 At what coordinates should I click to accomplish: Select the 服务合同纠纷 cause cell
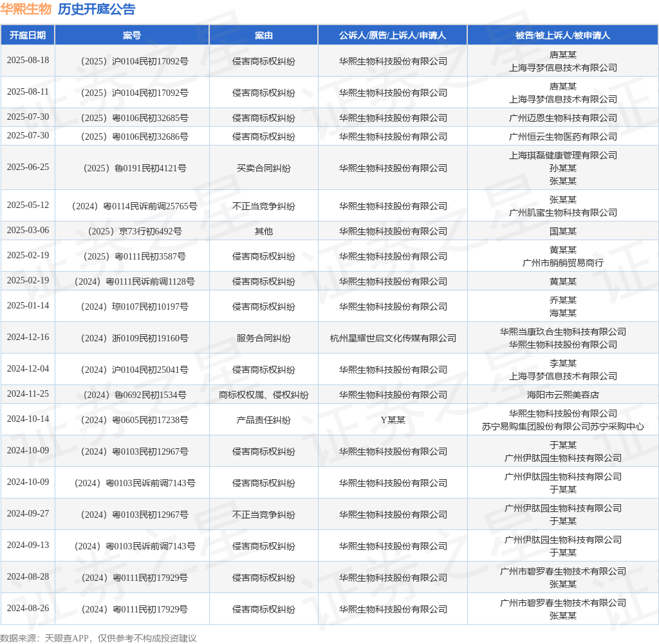[263, 338]
